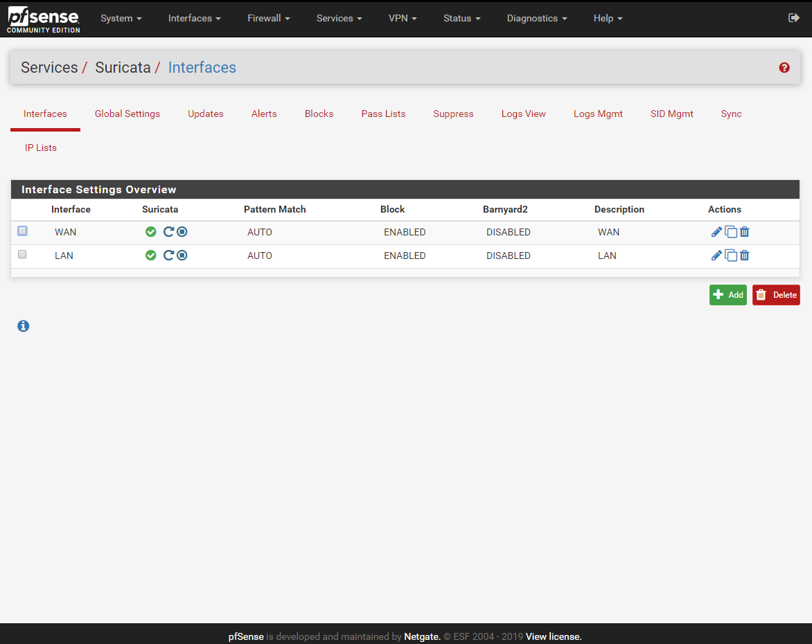Restart Suricata on WAN interface
Image resolution: width=812 pixels, height=644 pixels.
coord(168,232)
